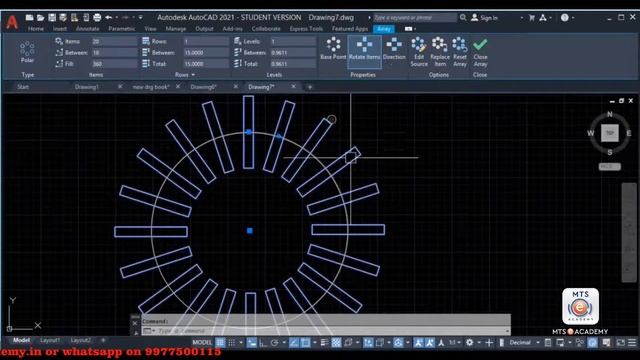Toggle polar tracking in status bar

coord(274,342)
